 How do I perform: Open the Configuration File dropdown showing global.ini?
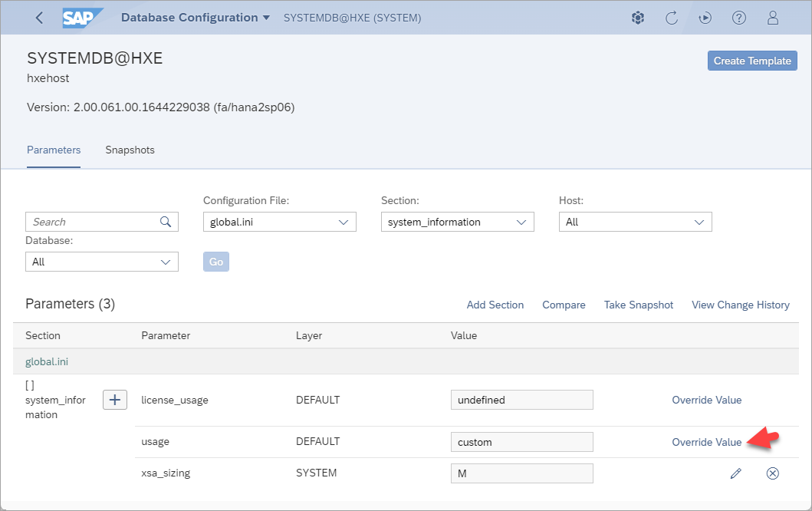point(280,222)
